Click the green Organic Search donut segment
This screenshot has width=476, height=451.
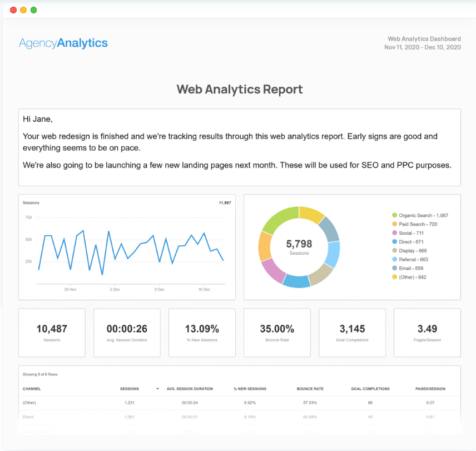[279, 218]
